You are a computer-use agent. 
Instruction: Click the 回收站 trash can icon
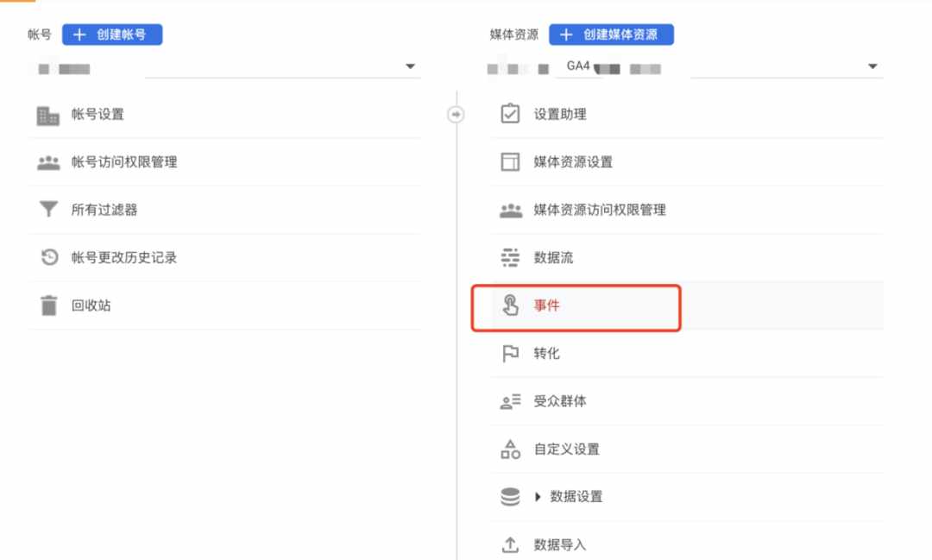click(x=48, y=305)
